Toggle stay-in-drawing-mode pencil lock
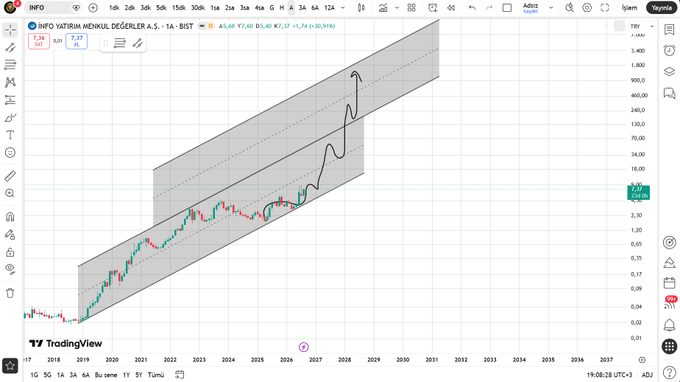The height and width of the screenshot is (382, 680). (10, 235)
